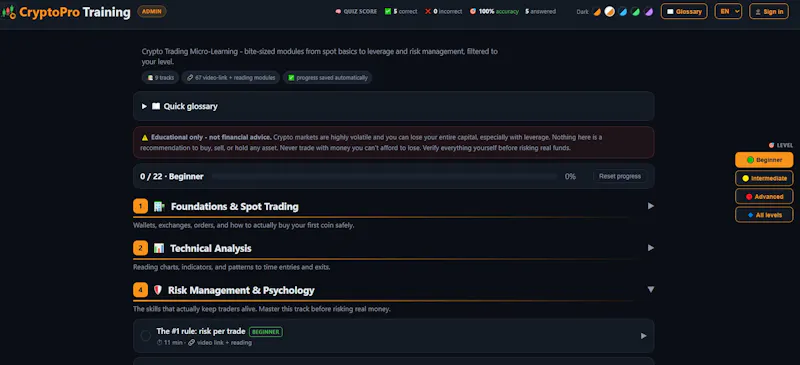Choose the orange dark theme swatch
This screenshot has height=365, width=800.
596,11
